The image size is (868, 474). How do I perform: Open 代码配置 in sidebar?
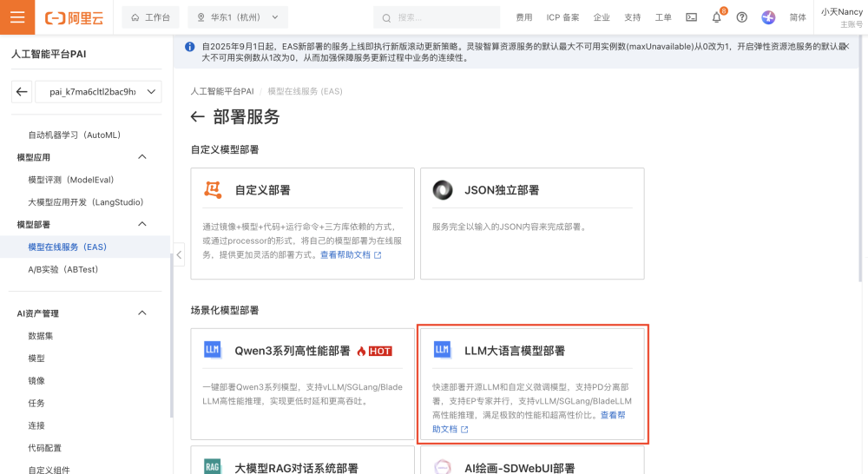(45, 448)
